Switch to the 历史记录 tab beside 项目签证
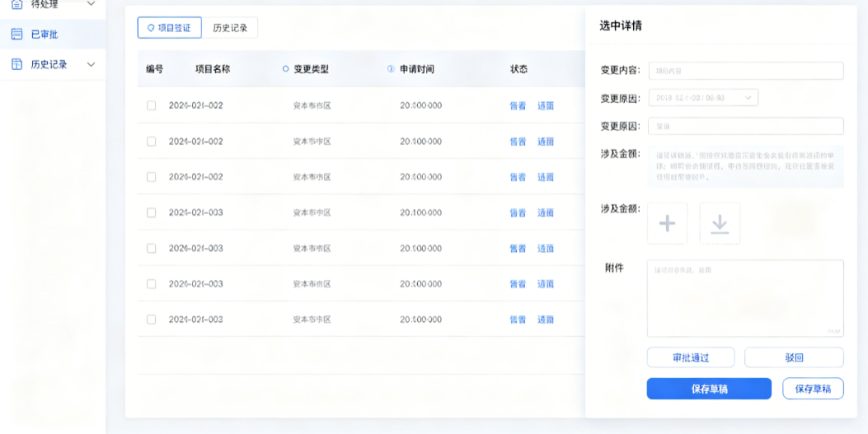The height and width of the screenshot is (434, 868). pyautogui.click(x=230, y=28)
